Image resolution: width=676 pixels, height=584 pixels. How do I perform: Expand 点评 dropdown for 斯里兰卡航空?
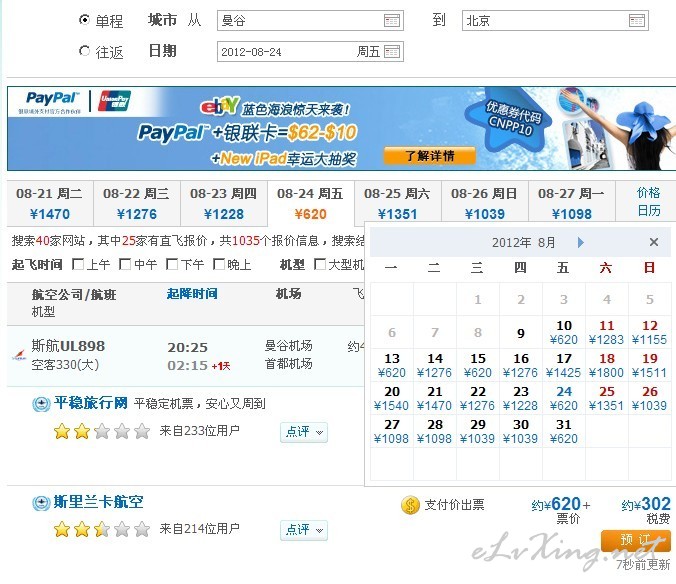[x=303, y=530]
